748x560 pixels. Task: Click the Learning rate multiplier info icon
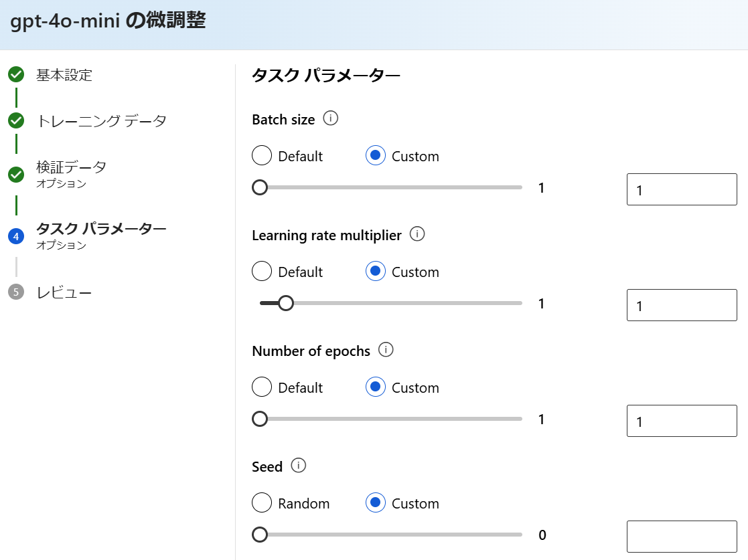(x=417, y=234)
